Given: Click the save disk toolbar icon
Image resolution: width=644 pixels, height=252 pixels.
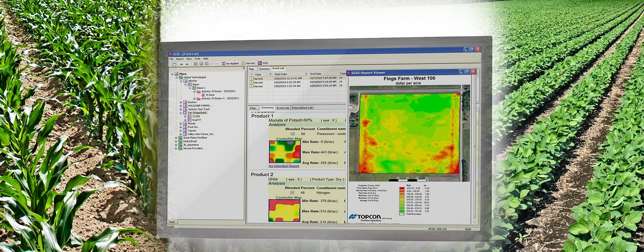Looking at the screenshot, I should tap(196, 64).
